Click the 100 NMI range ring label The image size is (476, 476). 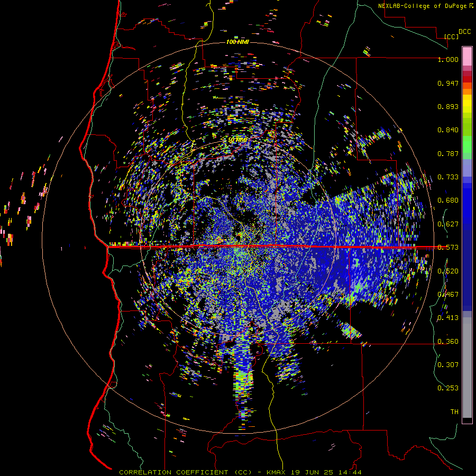pos(237,42)
